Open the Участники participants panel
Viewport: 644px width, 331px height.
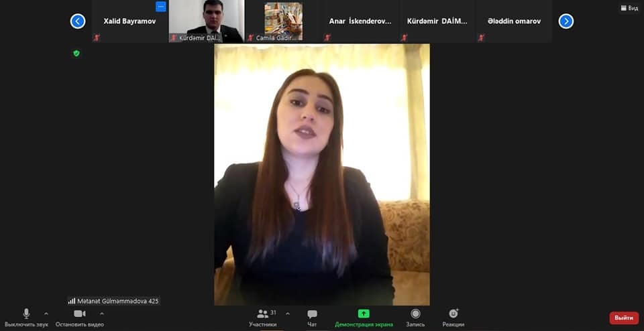click(263, 318)
